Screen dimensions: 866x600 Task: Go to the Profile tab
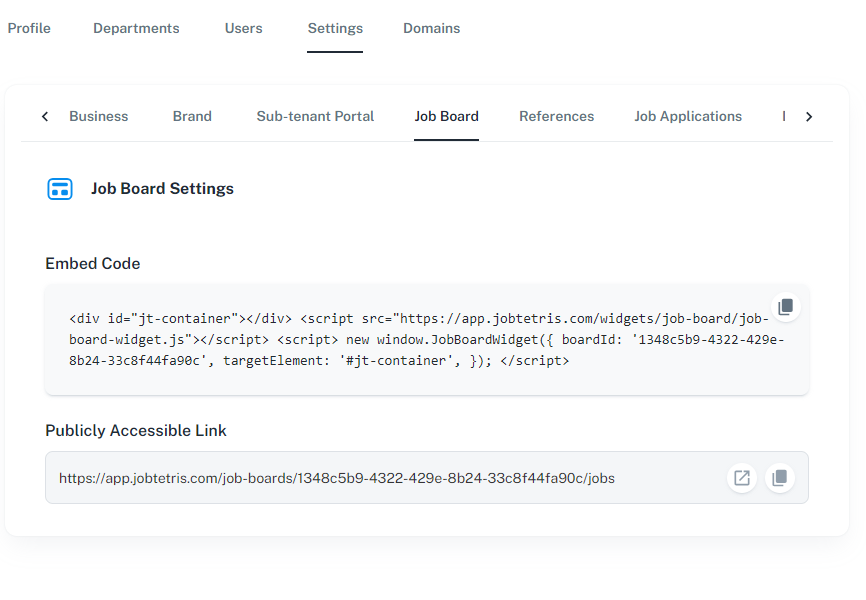pyautogui.click(x=29, y=28)
